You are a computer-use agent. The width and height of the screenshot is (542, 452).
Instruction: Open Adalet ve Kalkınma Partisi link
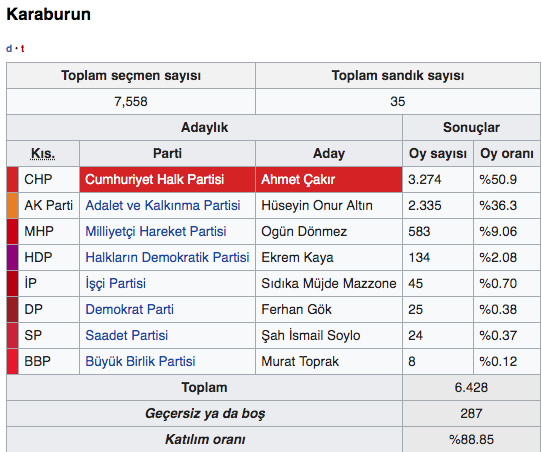point(163,205)
